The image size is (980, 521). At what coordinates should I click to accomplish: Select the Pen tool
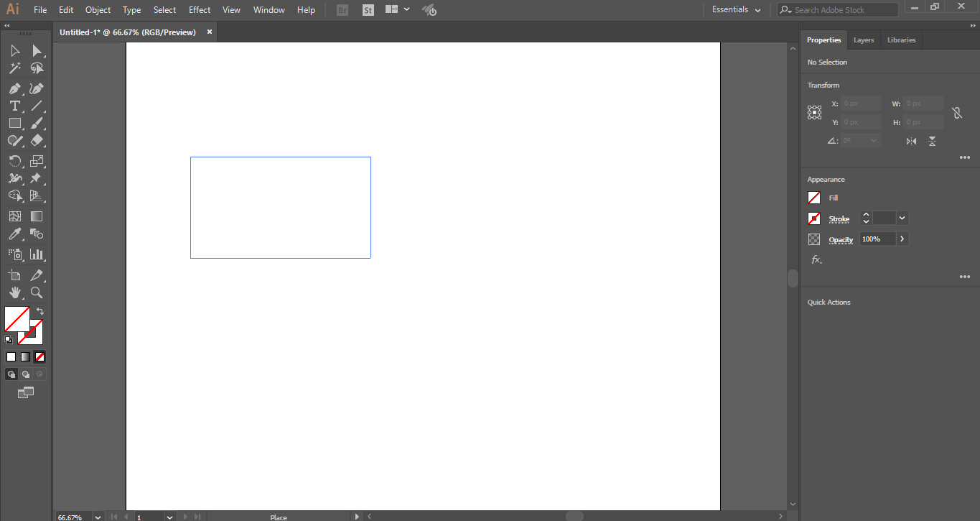pyautogui.click(x=14, y=88)
